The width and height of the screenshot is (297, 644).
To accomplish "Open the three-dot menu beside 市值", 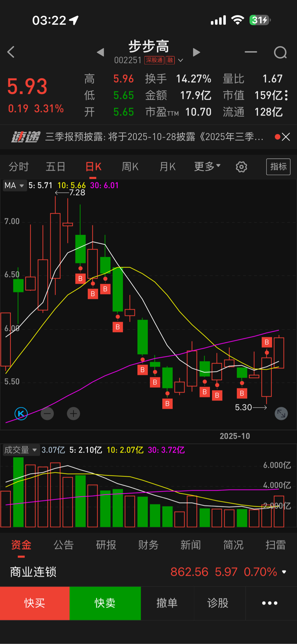I will 286,95.
